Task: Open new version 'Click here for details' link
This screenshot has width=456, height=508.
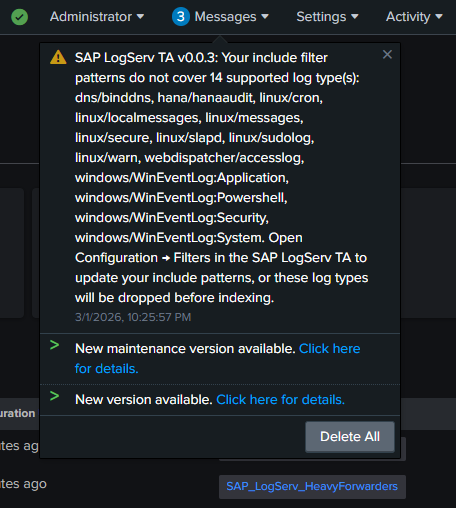Action: pyautogui.click(x=281, y=399)
